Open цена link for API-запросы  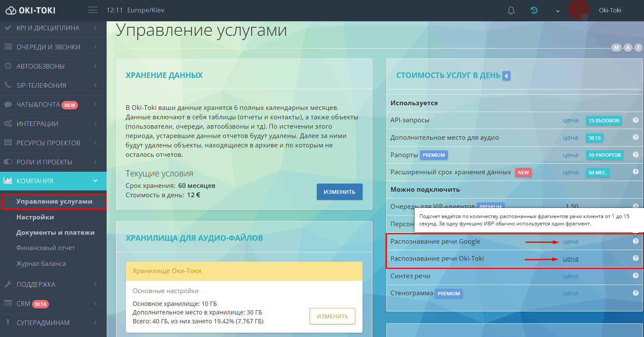point(571,120)
